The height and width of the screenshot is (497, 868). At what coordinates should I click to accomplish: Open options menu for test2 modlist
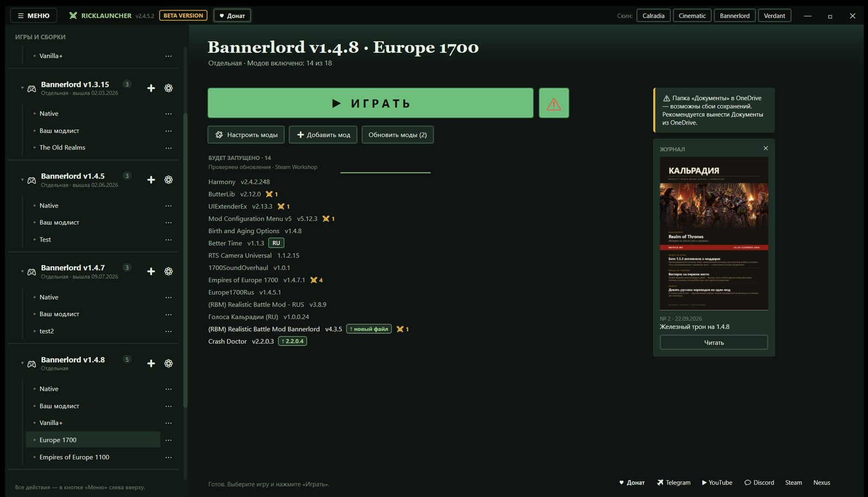coord(169,331)
